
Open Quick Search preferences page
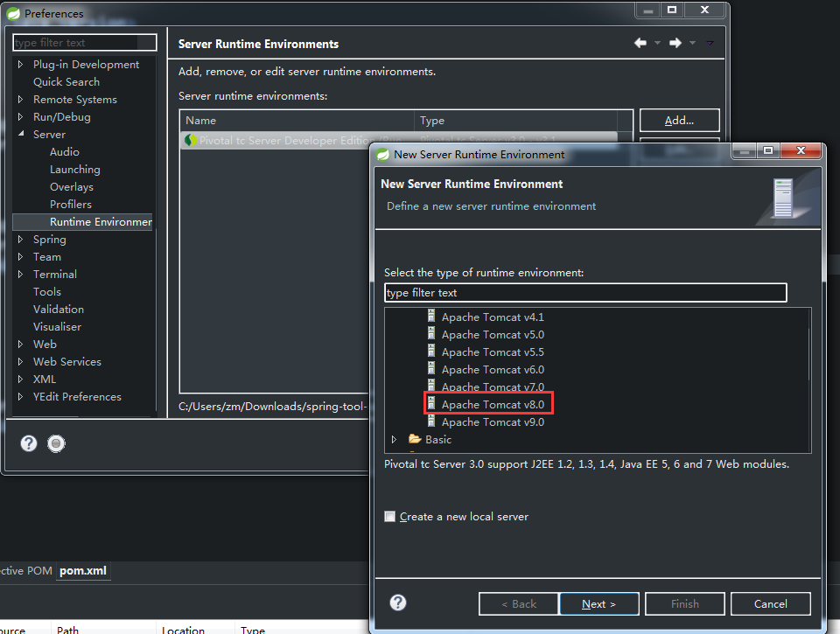click(66, 82)
